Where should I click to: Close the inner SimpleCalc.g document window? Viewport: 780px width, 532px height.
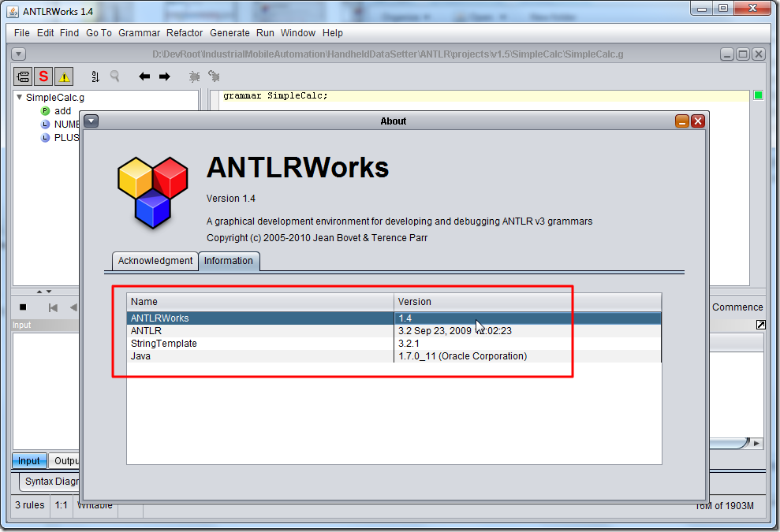[759, 54]
